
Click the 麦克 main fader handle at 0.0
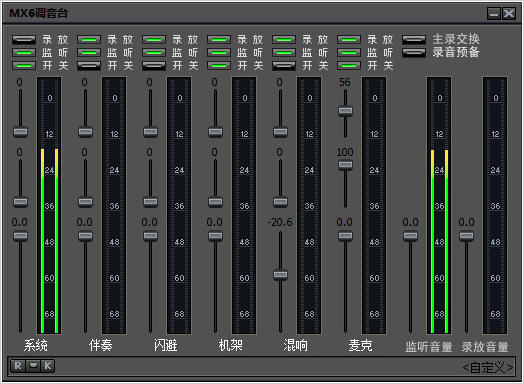pyautogui.click(x=345, y=236)
